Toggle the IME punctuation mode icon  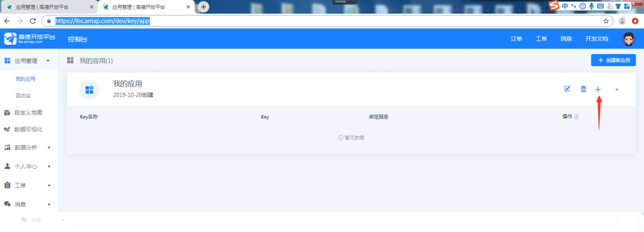click(573, 6)
